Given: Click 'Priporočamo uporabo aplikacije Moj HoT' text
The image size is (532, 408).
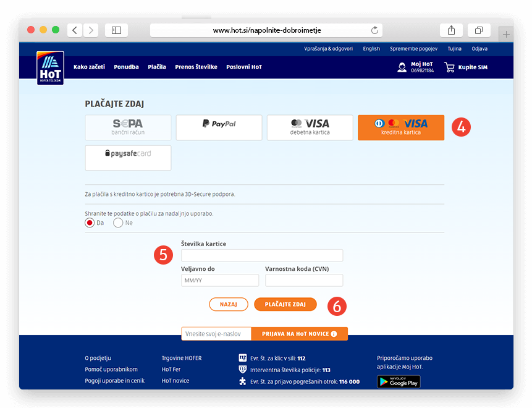Looking at the screenshot, I should pos(405,362).
